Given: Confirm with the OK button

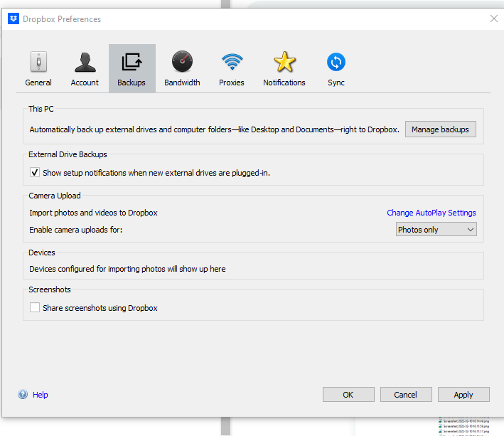Looking at the screenshot, I should tap(348, 395).
